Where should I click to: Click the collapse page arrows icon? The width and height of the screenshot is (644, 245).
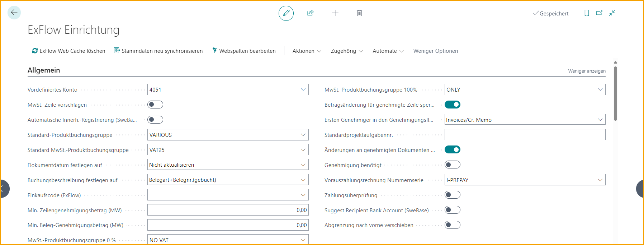(612, 13)
